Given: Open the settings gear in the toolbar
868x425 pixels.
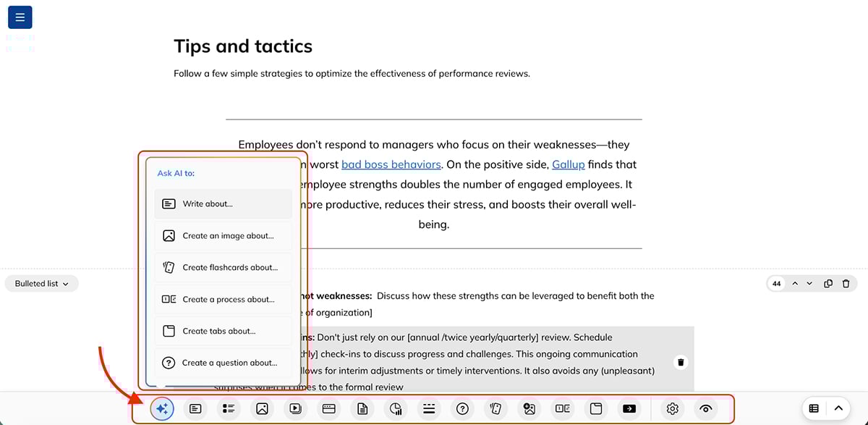Looking at the screenshot, I should pyautogui.click(x=672, y=408).
